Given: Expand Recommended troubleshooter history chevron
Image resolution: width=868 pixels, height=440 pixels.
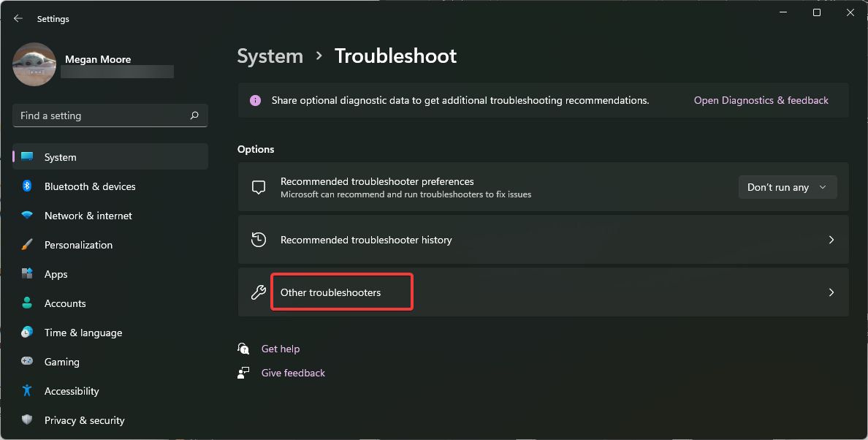Looking at the screenshot, I should tap(831, 240).
